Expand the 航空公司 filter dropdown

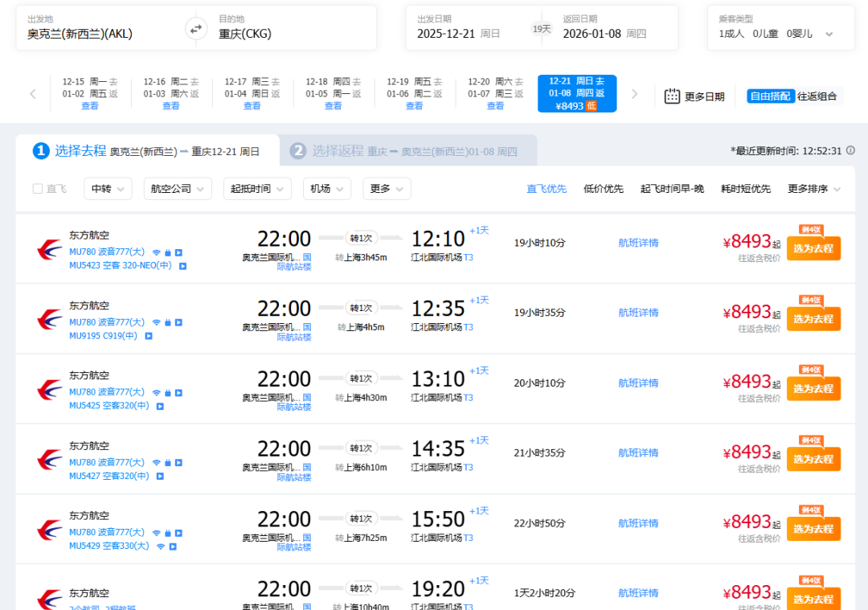(x=178, y=189)
